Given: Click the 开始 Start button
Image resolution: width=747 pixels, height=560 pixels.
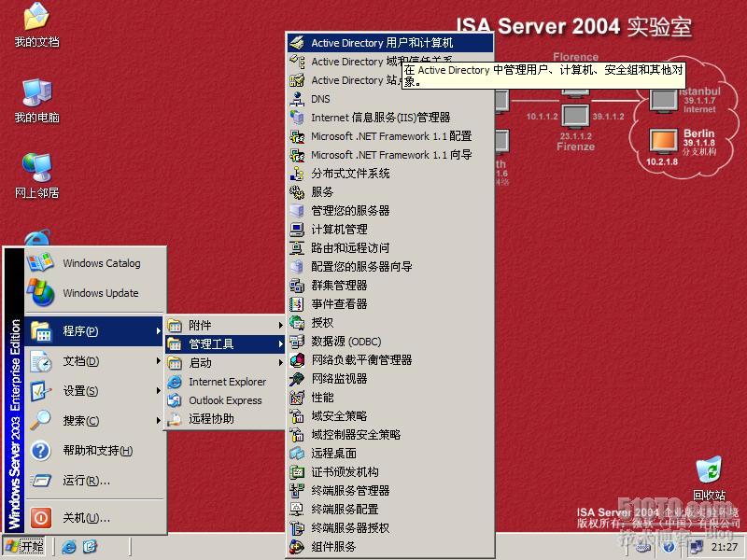Looking at the screenshot, I should pos(24,546).
